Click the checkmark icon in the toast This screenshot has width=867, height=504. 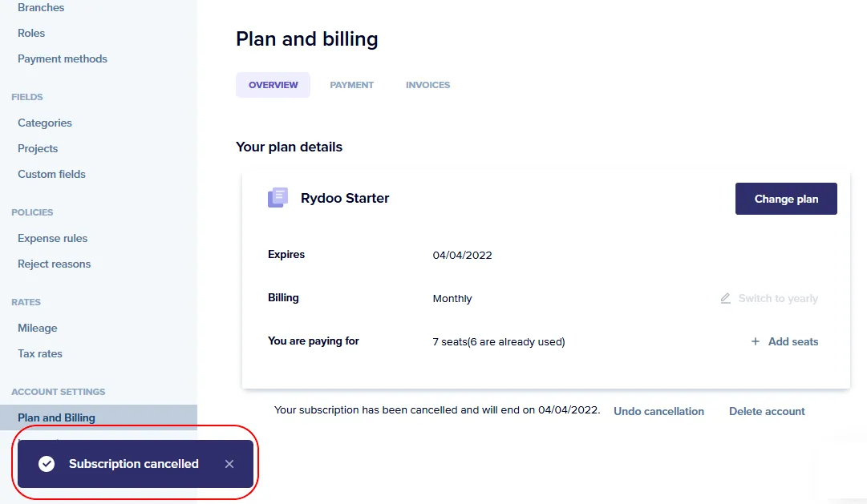(47, 464)
